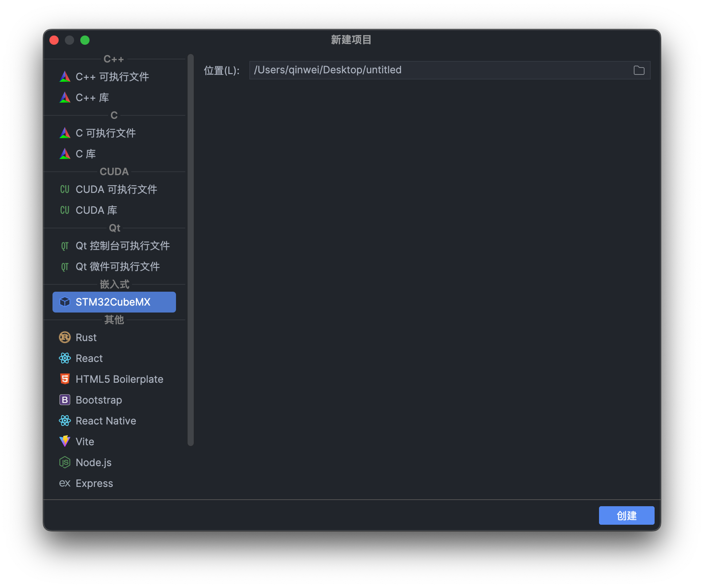Select the STM32CubeMX embedded template
Image resolution: width=704 pixels, height=588 pixels.
(113, 302)
